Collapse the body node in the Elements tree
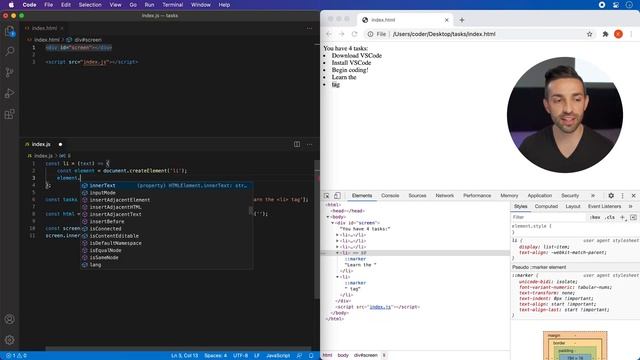Image resolution: width=640 pixels, height=360 pixels. coord(328,217)
